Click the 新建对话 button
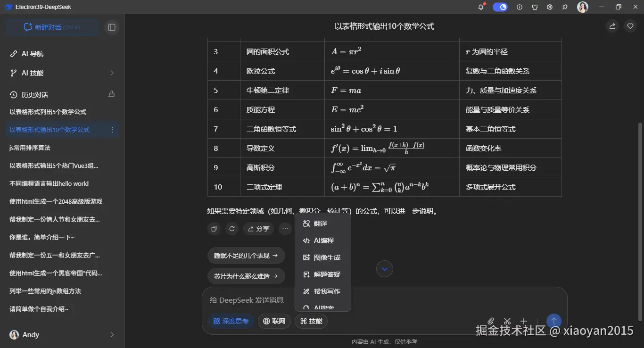This screenshot has height=348, width=644. point(51,27)
